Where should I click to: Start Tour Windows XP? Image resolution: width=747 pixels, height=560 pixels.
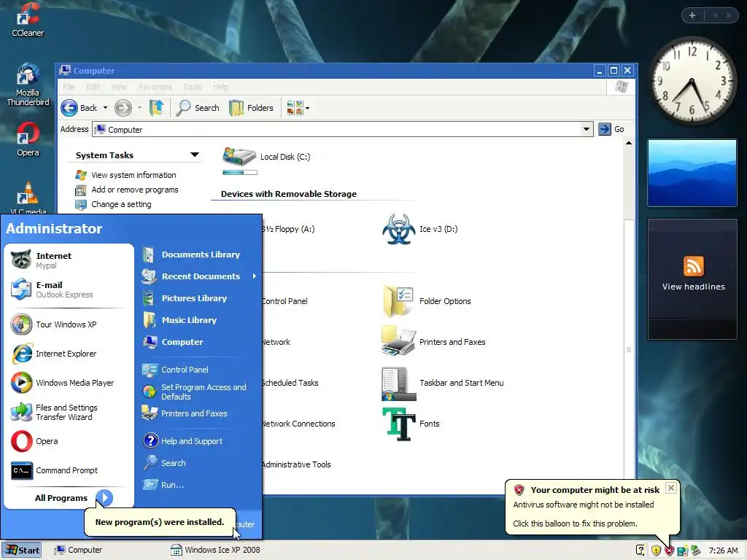68,324
